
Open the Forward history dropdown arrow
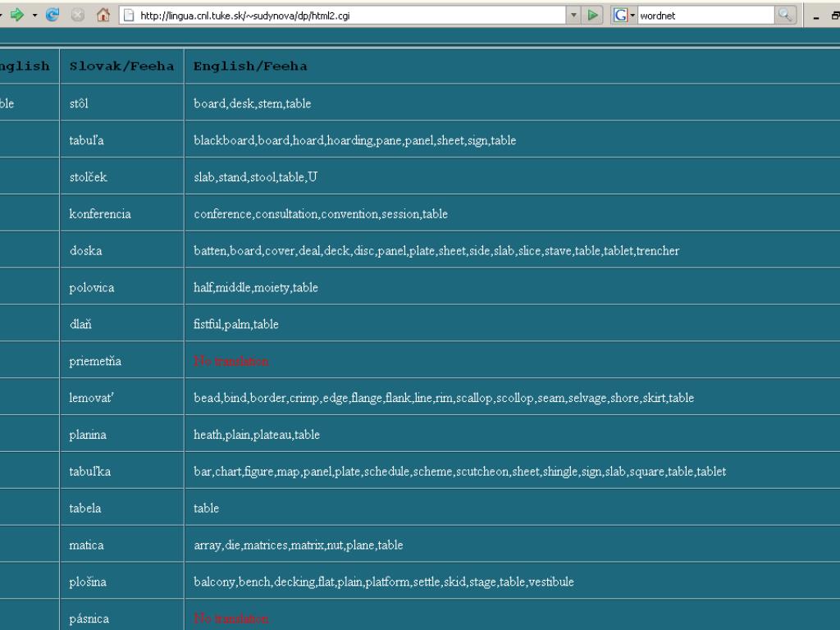34,15
